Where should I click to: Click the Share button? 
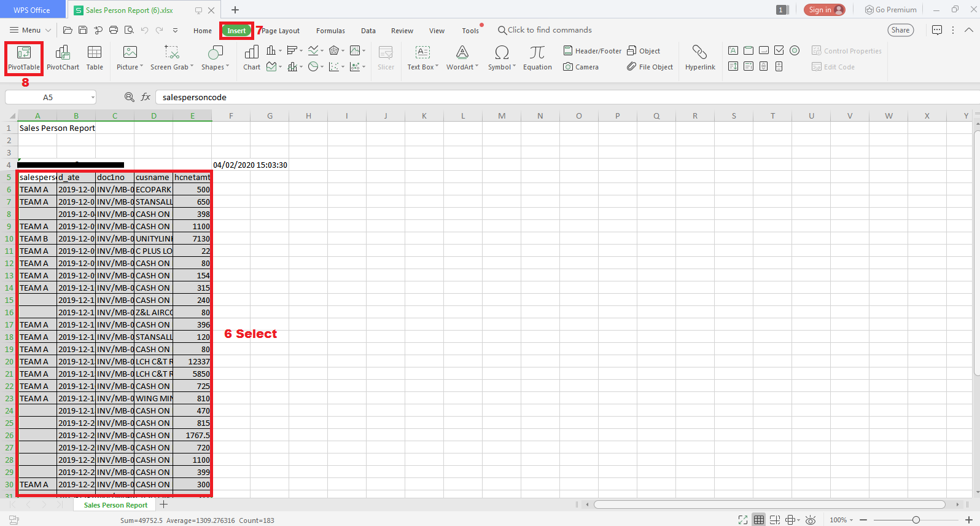pyautogui.click(x=900, y=30)
